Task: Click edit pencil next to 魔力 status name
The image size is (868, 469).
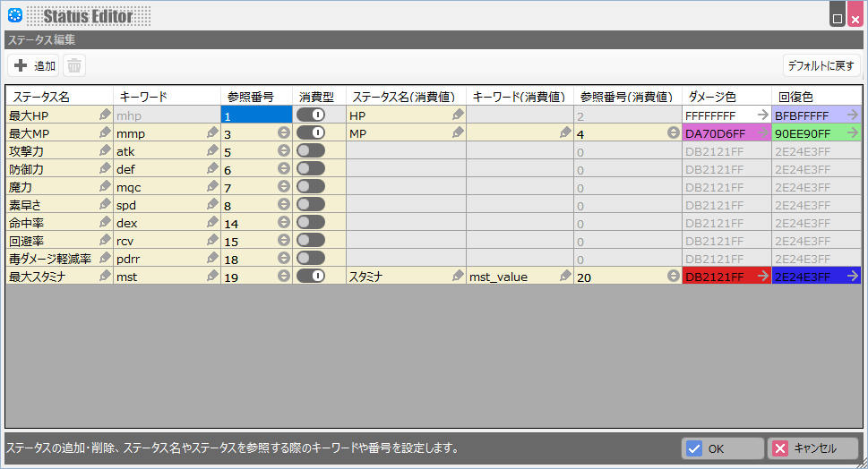Action: [x=105, y=187]
